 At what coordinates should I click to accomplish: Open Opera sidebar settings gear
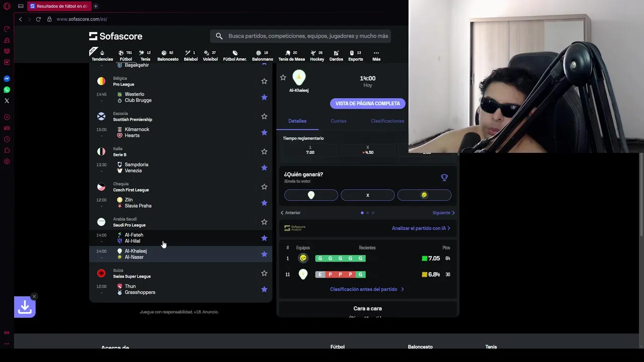[7, 161]
